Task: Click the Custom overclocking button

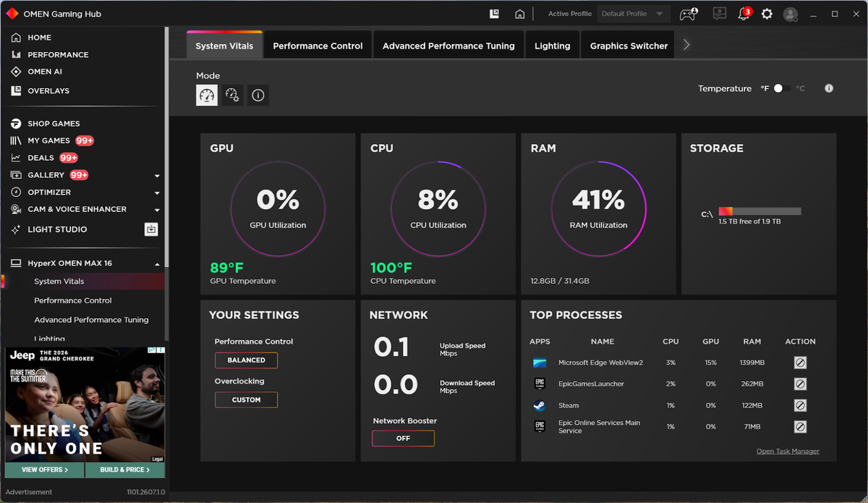Action: tap(246, 400)
